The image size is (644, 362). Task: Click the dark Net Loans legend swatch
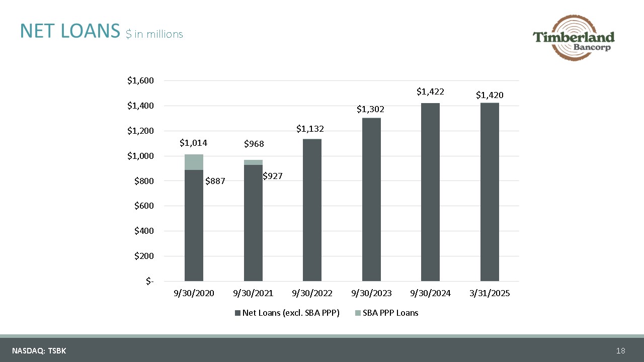tap(237, 313)
